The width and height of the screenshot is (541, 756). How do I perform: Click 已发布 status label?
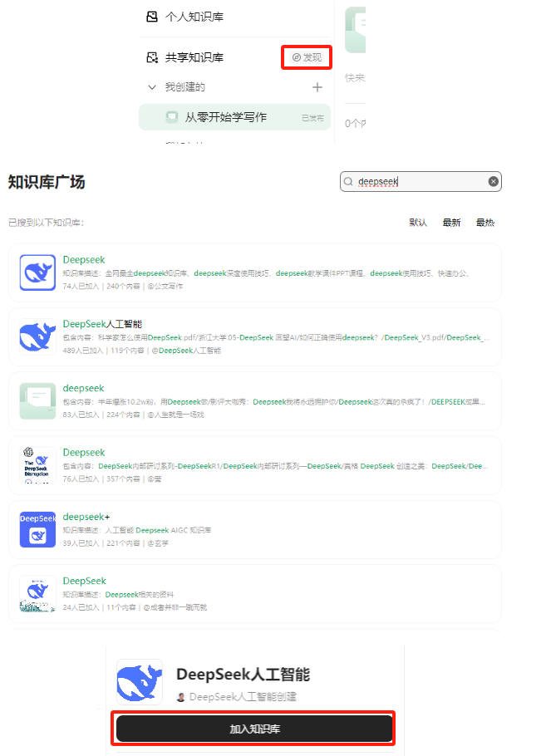coord(313,118)
